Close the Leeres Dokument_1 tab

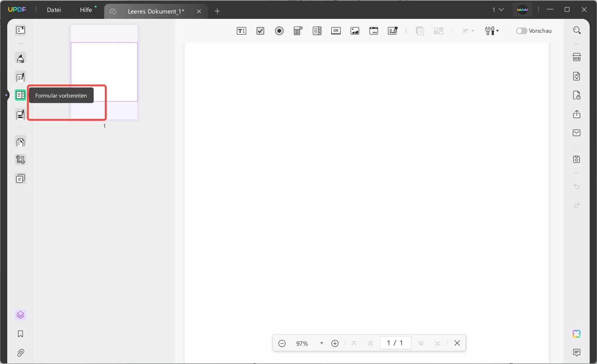pyautogui.click(x=199, y=11)
